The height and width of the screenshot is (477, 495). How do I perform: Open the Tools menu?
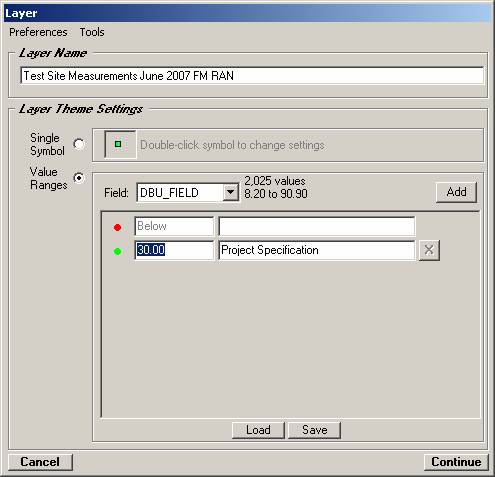tap(92, 32)
